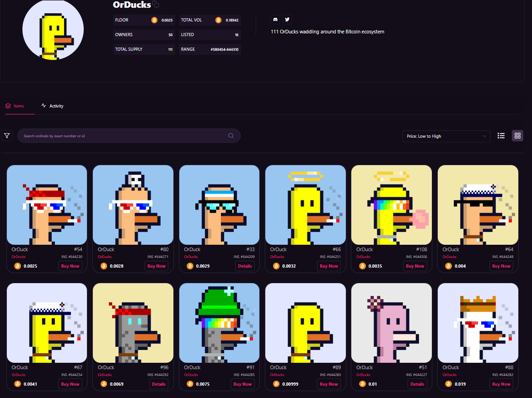Click OrDucks link under OrDuck #33

191,257
